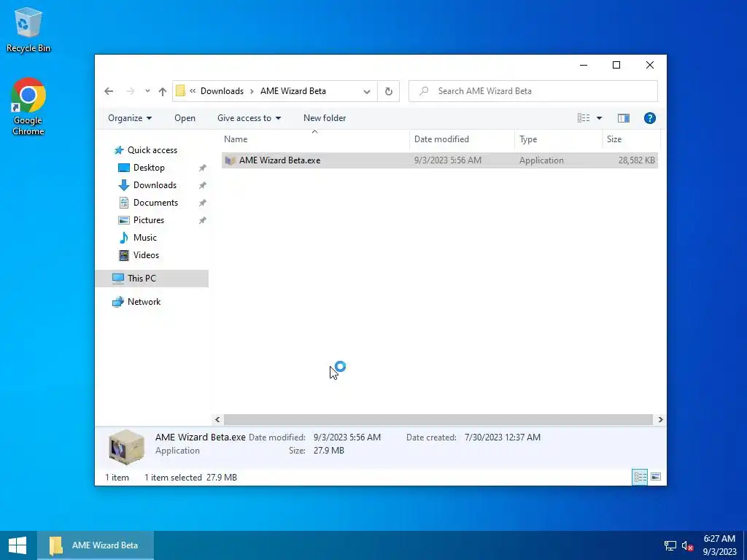
Task: Sort by Date modified column
Action: 462,139
